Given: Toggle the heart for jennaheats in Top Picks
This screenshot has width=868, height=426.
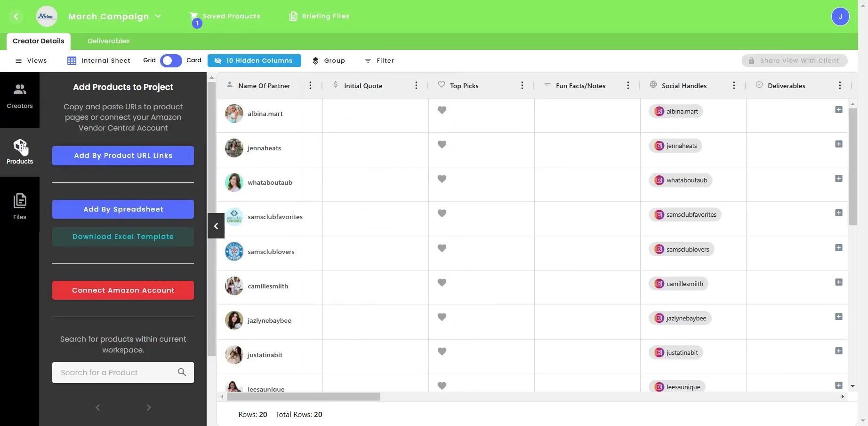Looking at the screenshot, I should (442, 145).
